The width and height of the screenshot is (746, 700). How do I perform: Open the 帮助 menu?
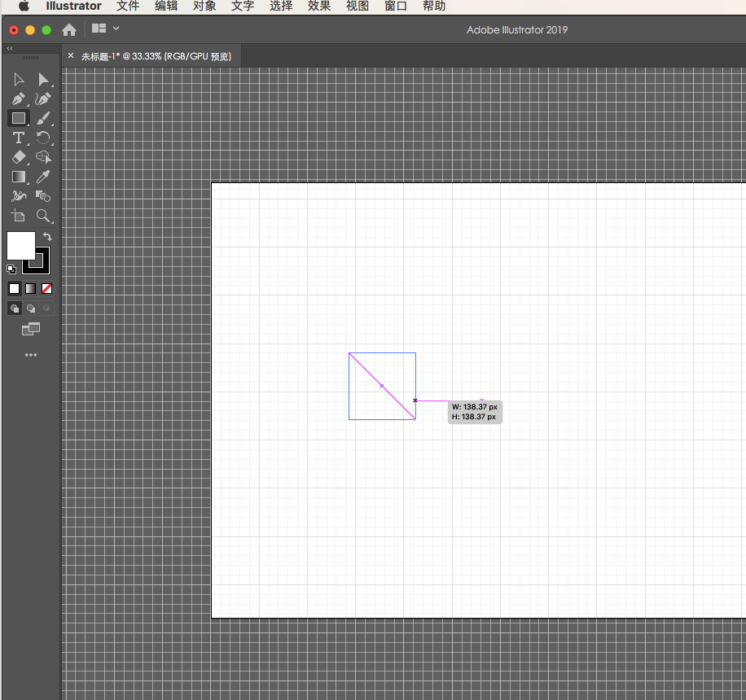pyautogui.click(x=434, y=7)
